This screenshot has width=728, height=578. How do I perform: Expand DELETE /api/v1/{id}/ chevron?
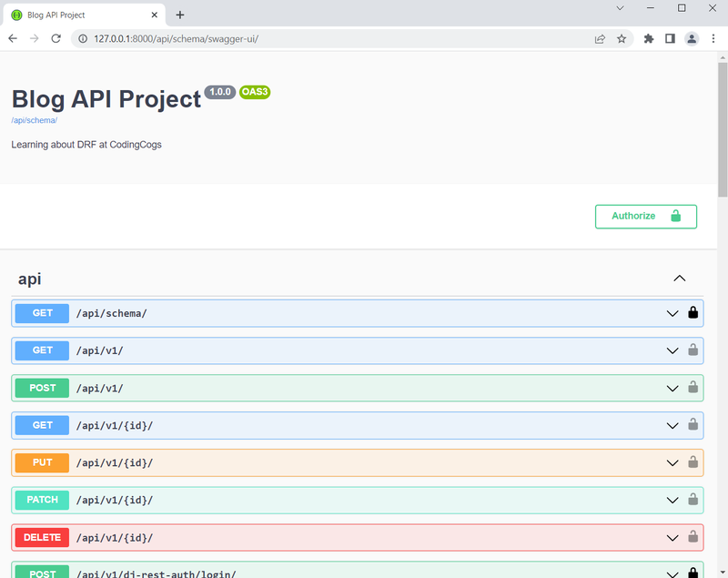tap(672, 538)
